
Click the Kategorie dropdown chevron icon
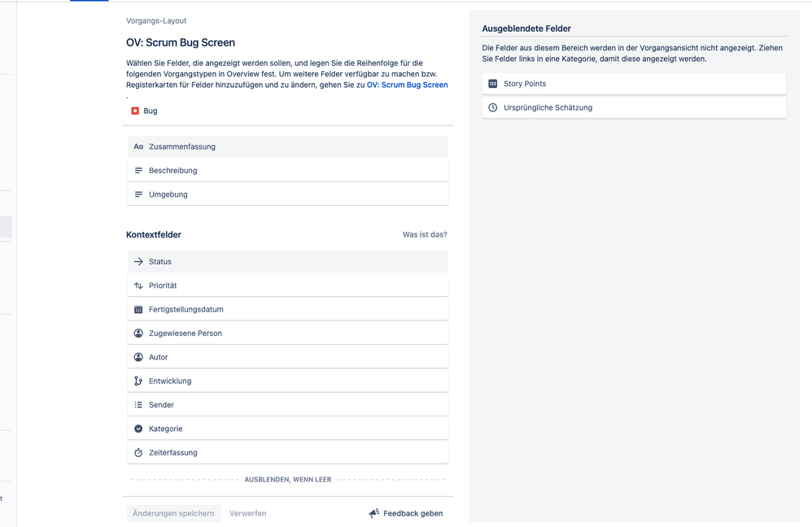(x=138, y=429)
